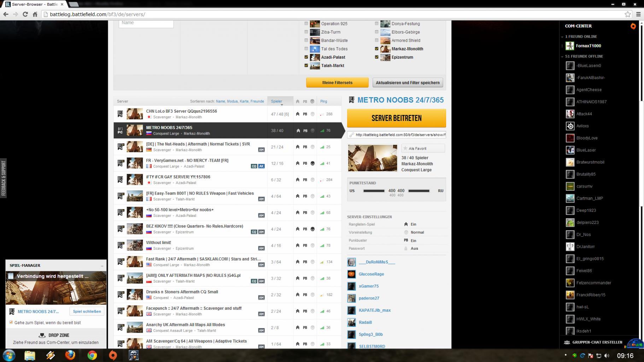The image size is (644, 362).
Task: Select the server URL link field
Action: [397, 135]
